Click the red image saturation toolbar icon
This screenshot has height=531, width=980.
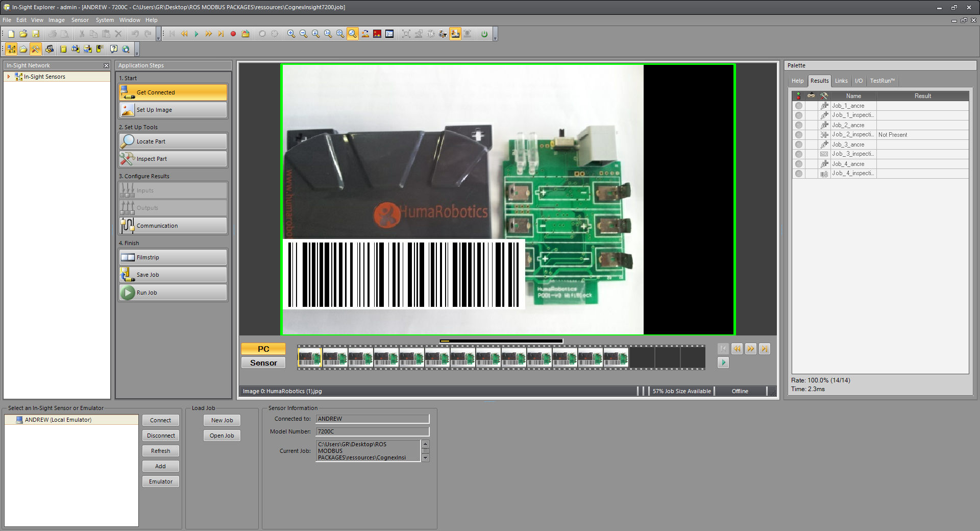(377, 34)
